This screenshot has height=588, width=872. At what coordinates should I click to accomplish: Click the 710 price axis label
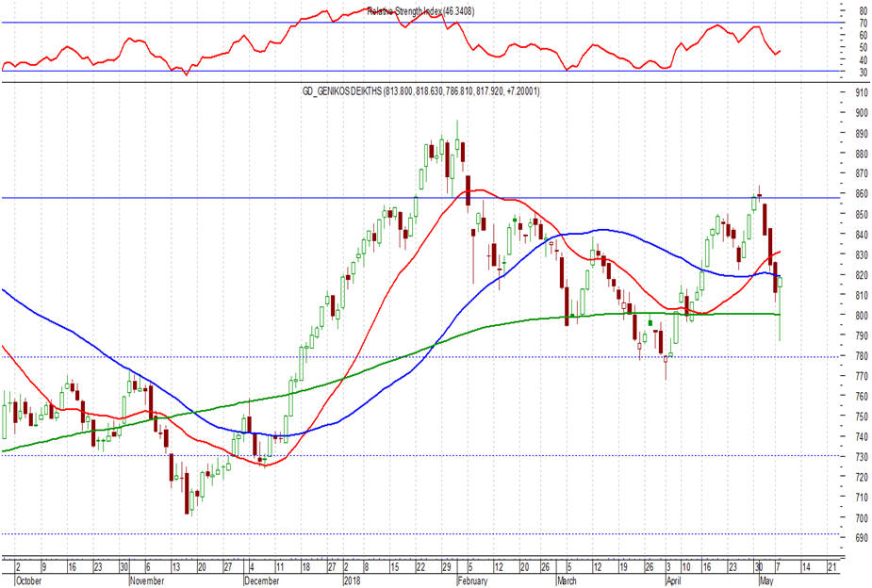(863, 498)
